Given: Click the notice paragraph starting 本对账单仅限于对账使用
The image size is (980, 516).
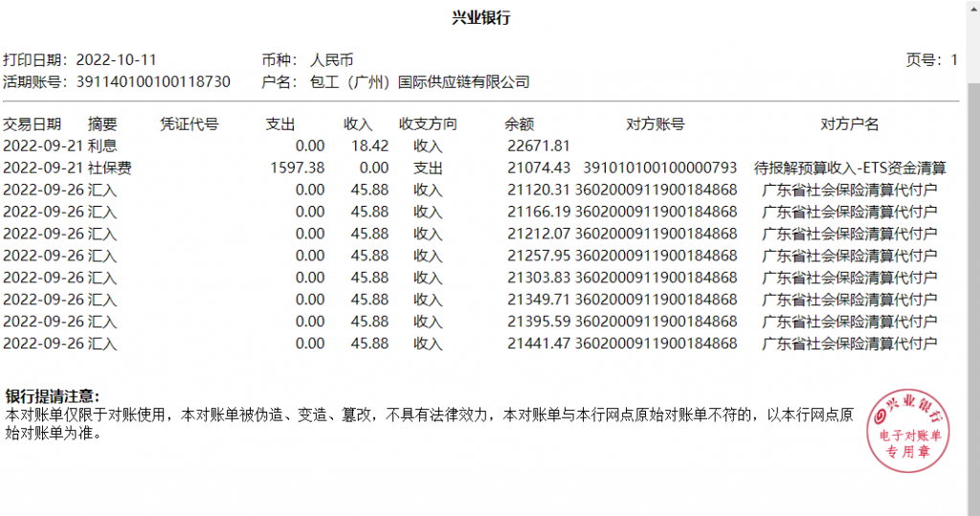Looking at the screenshot, I should coord(430,424).
